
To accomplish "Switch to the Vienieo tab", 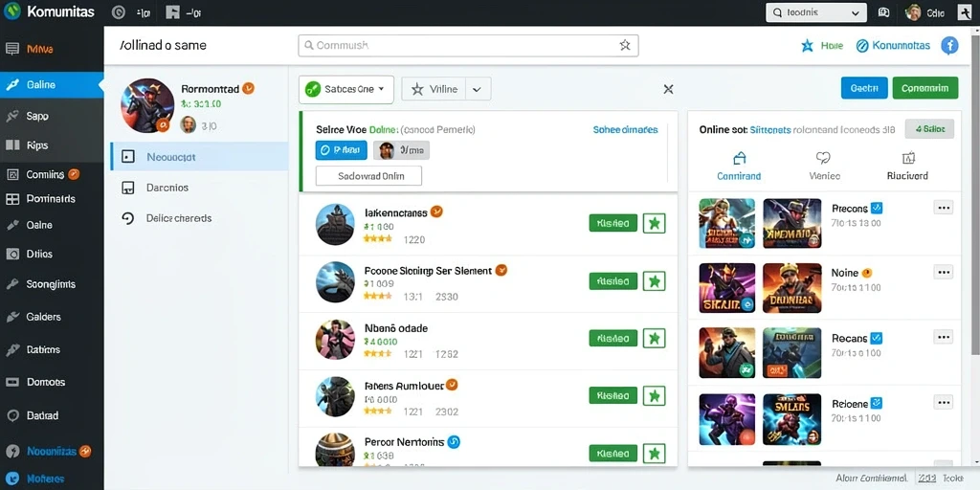I will (824, 166).
